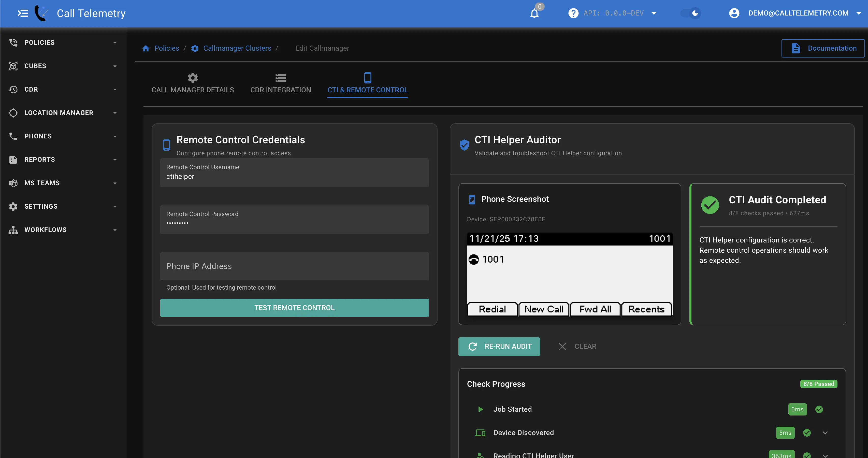Expand the MS TEAMS sidebar menu arrow
The height and width of the screenshot is (458, 868).
click(115, 183)
